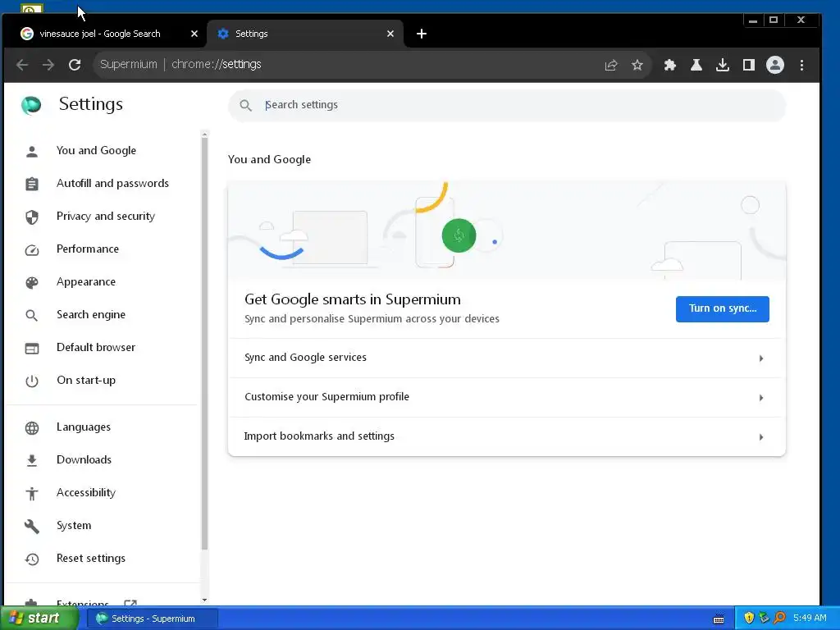The width and height of the screenshot is (840, 630).
Task: Click the sidebar scroll down arrow
Action: (204, 600)
